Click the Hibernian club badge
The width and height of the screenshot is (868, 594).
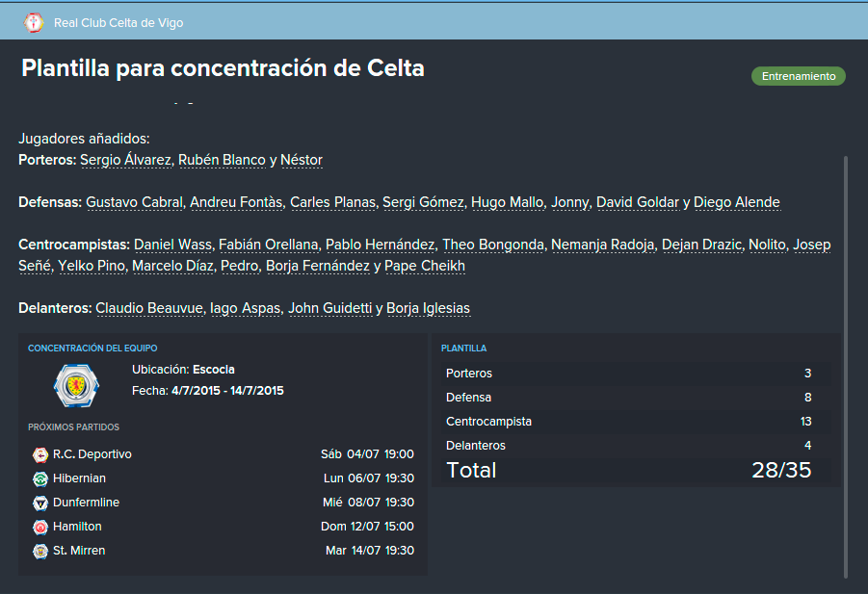[40, 478]
